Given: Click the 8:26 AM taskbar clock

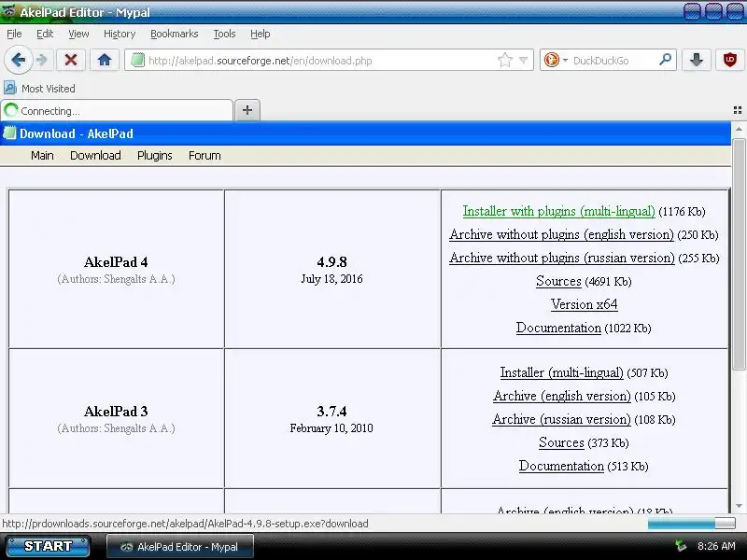Looking at the screenshot, I should (x=716, y=546).
